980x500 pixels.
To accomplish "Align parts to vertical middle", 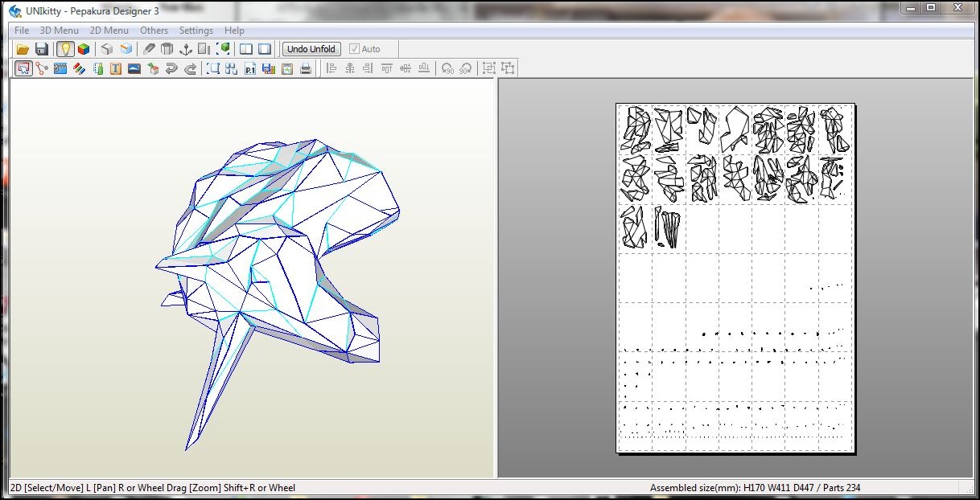I will 406,68.
